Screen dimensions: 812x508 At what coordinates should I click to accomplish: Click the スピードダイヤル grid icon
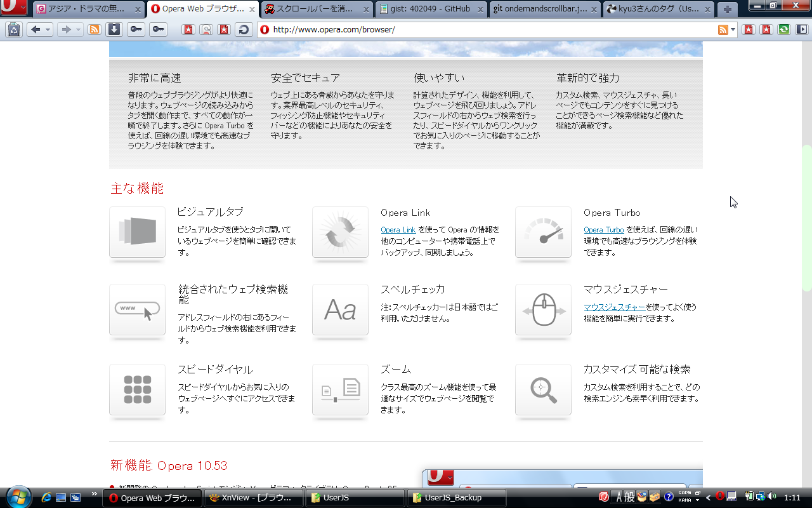point(137,390)
